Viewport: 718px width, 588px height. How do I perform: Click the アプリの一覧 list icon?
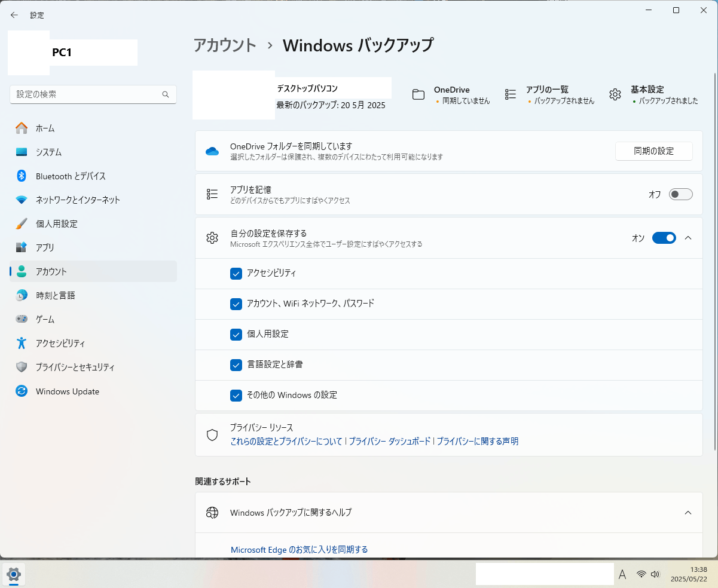511,94
